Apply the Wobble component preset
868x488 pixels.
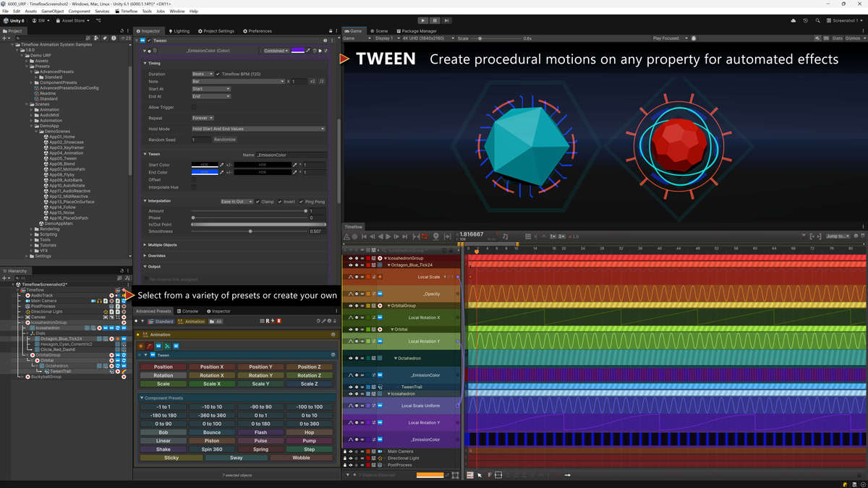[301, 458]
